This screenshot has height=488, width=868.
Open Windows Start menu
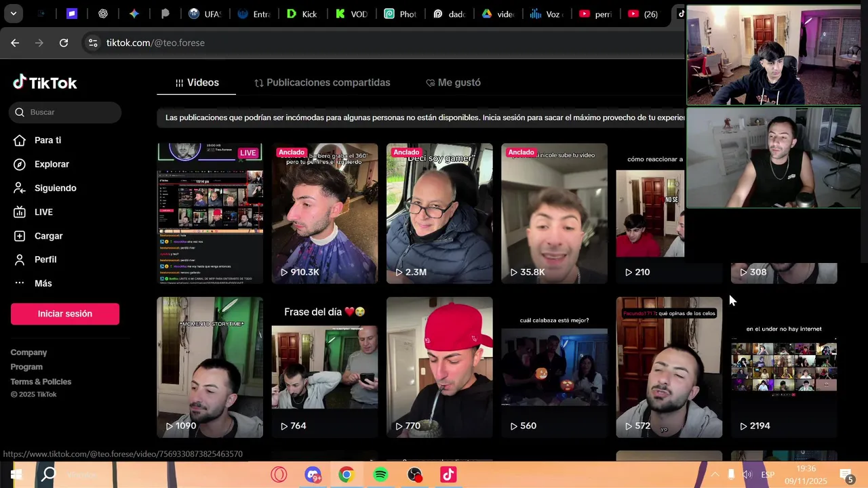click(x=16, y=474)
